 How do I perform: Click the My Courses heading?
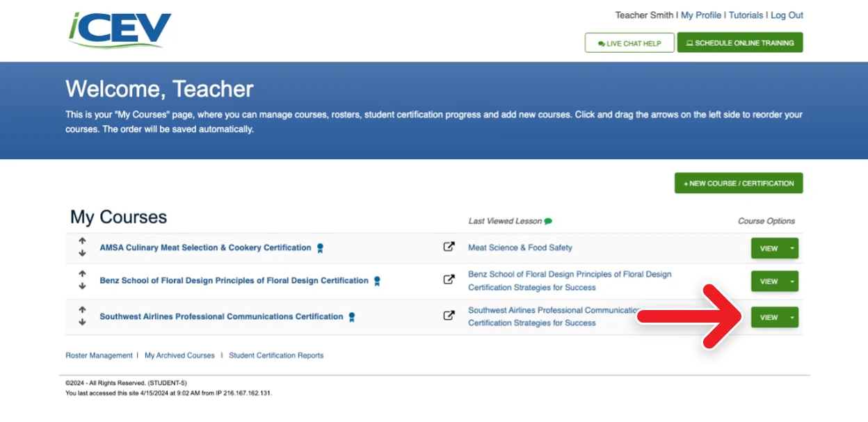pyautogui.click(x=118, y=217)
